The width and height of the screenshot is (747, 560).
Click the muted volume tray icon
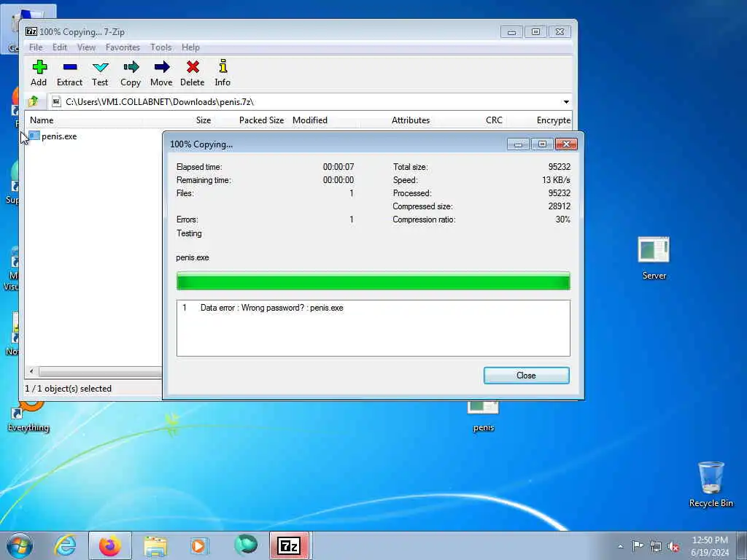point(673,546)
